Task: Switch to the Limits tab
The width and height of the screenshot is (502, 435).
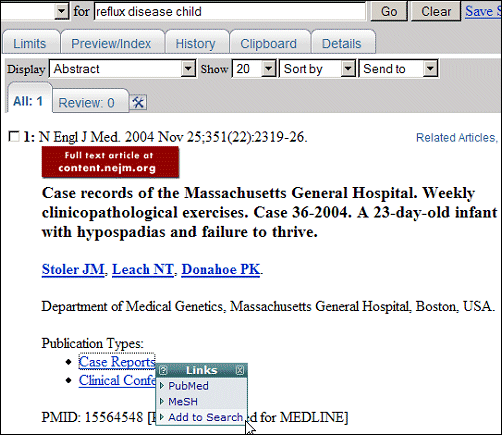Action: pos(30,43)
